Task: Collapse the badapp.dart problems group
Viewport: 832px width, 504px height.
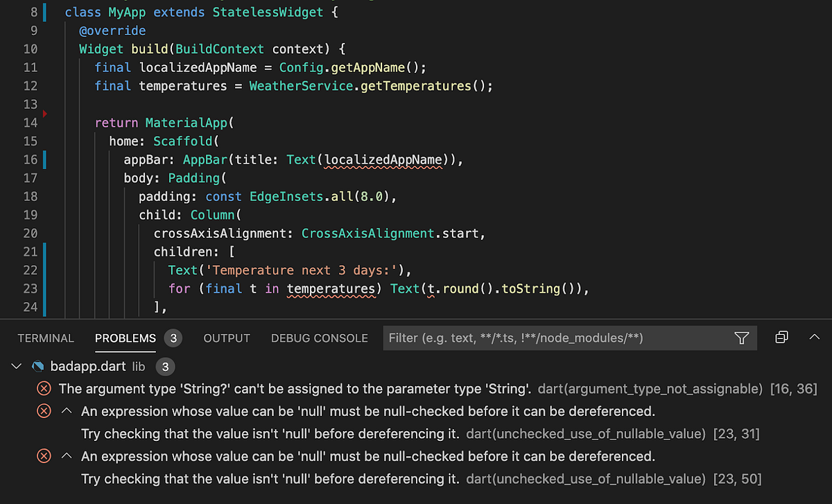Action: click(x=17, y=367)
